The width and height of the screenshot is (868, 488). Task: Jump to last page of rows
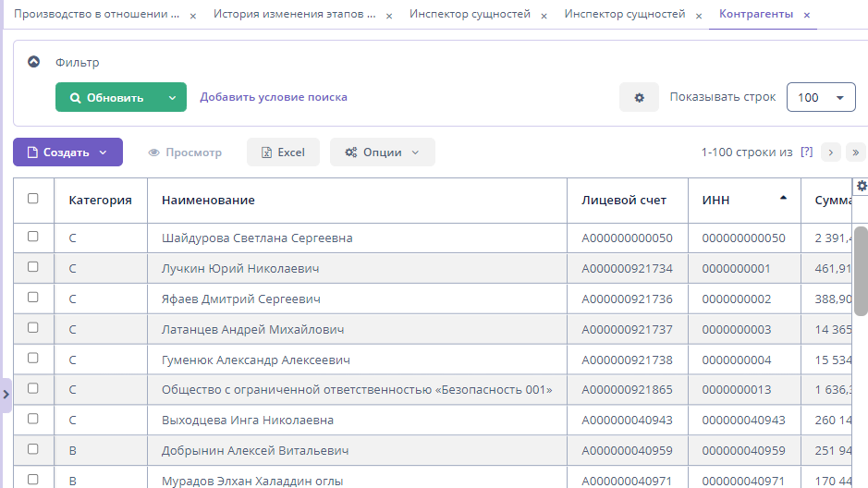(x=856, y=152)
